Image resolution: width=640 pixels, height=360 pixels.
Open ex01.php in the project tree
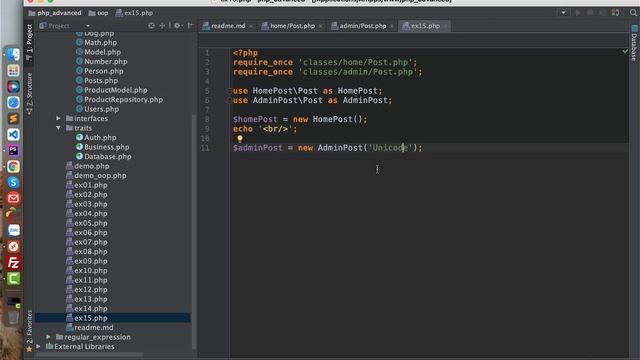tap(91, 185)
